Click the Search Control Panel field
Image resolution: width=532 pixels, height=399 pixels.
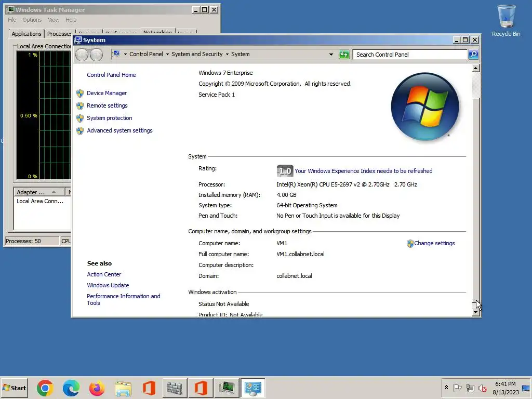(410, 55)
